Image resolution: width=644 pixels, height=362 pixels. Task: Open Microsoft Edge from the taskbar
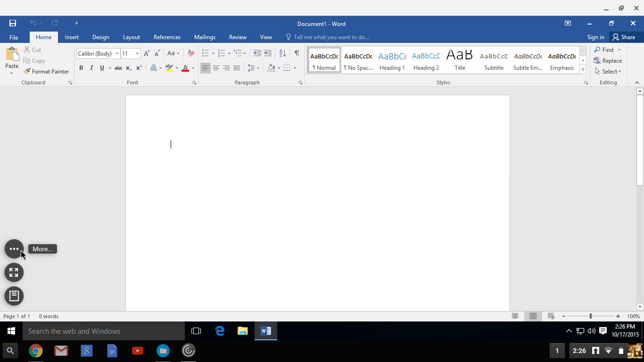tap(220, 331)
